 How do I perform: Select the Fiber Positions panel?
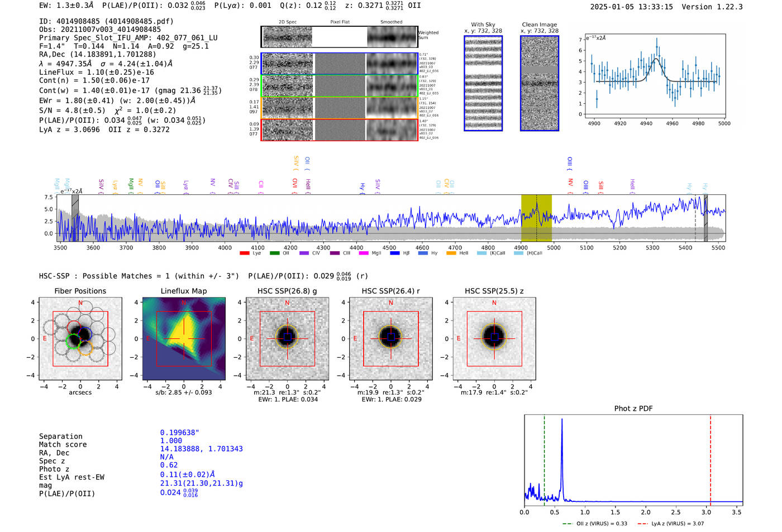(80, 339)
